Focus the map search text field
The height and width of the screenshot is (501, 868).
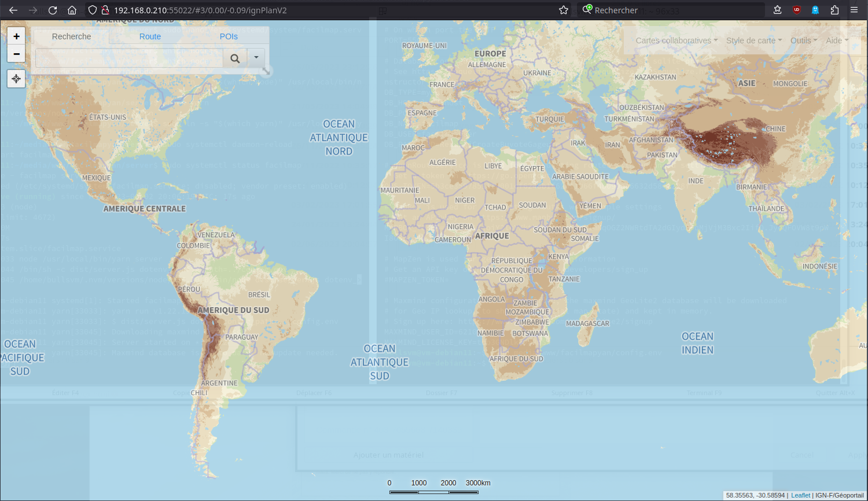[129, 58]
